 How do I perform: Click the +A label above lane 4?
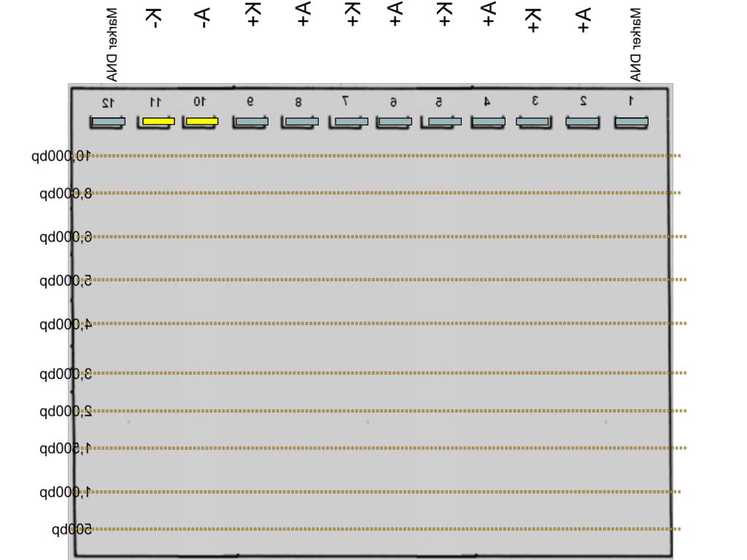[488, 14]
